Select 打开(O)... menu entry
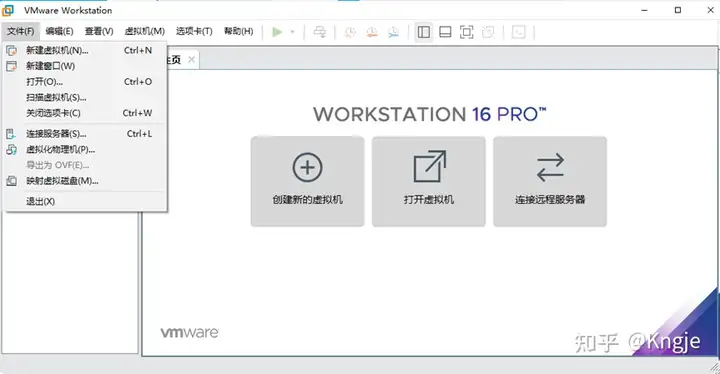 coord(85,82)
